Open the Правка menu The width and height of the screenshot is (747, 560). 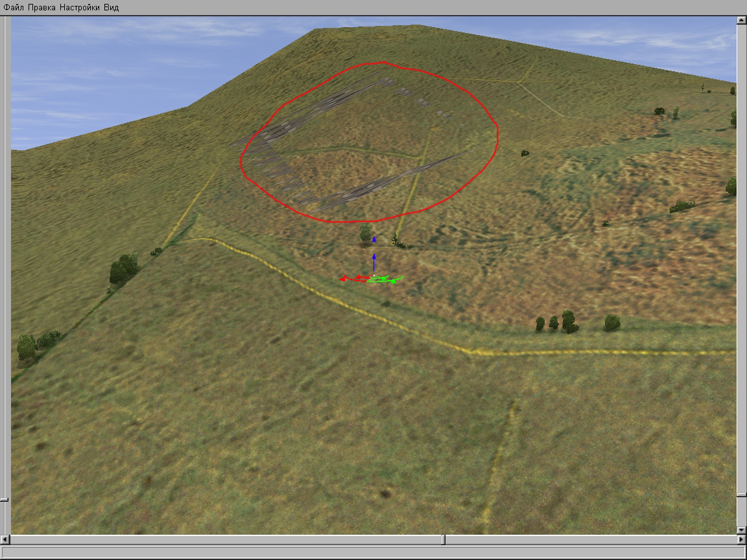[41, 8]
